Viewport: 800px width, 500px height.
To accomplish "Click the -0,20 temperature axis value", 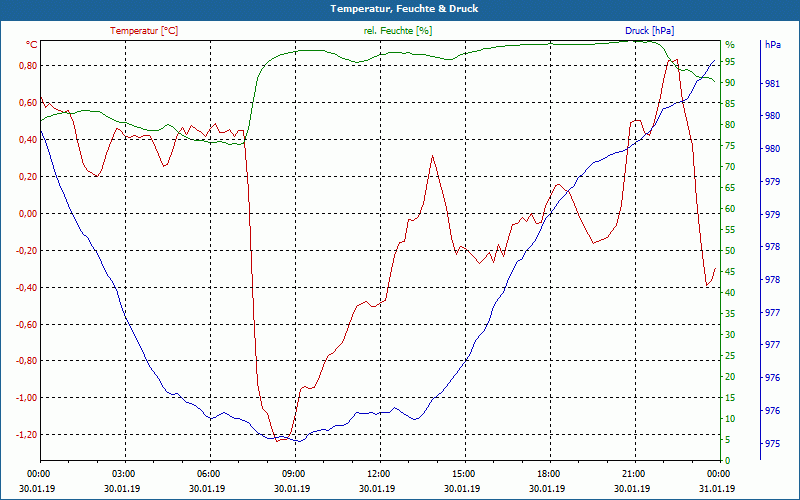I will 27,251.
